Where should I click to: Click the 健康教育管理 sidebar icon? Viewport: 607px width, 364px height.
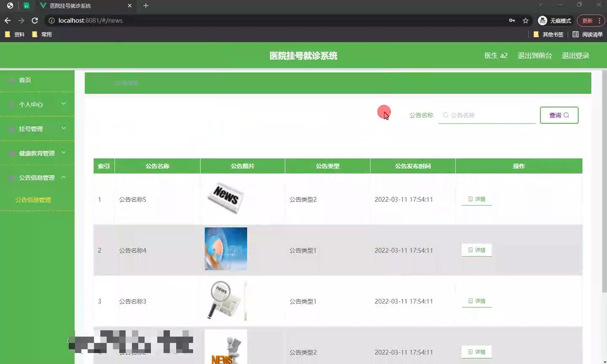pyautogui.click(x=12, y=153)
